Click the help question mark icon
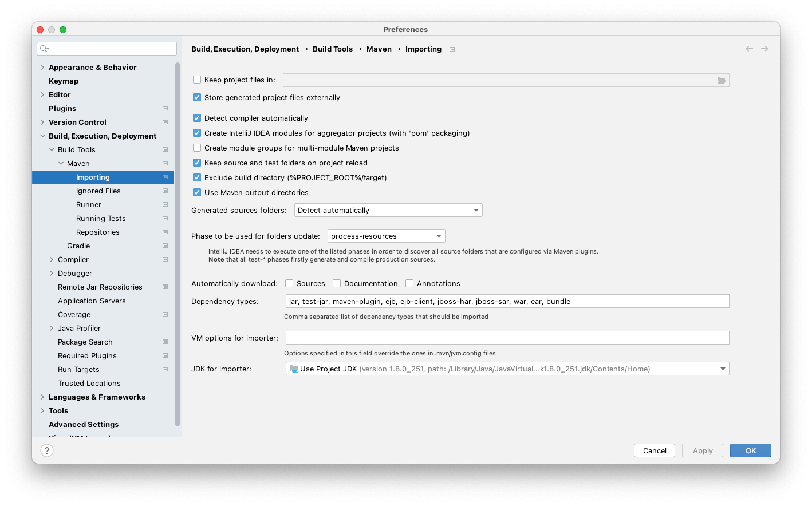Screen dimensions: 812x506 47,450
